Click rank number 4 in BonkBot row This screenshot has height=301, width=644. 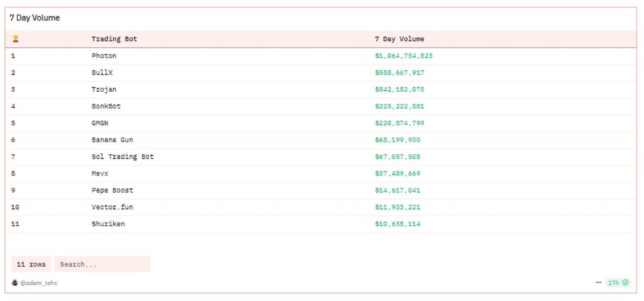[13, 106]
